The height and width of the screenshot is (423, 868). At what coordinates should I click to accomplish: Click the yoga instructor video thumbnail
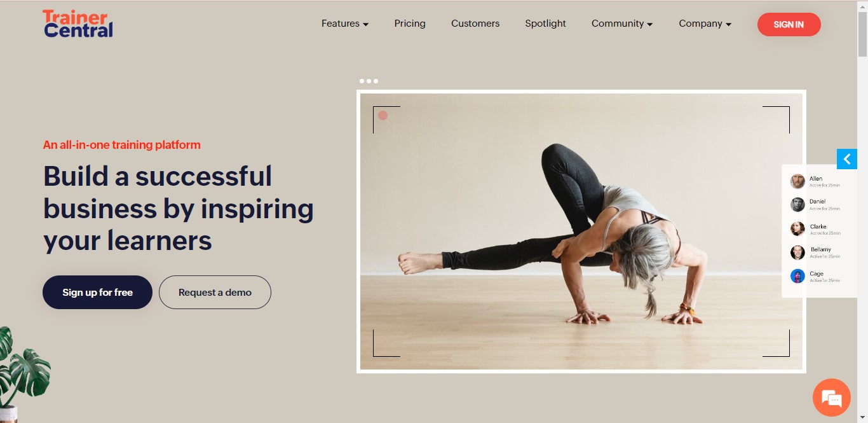click(x=581, y=232)
